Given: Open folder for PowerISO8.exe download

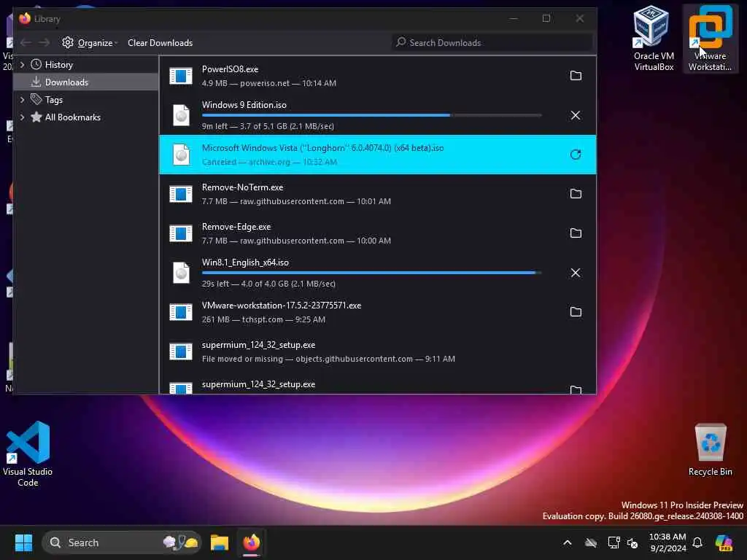Looking at the screenshot, I should click(576, 76).
